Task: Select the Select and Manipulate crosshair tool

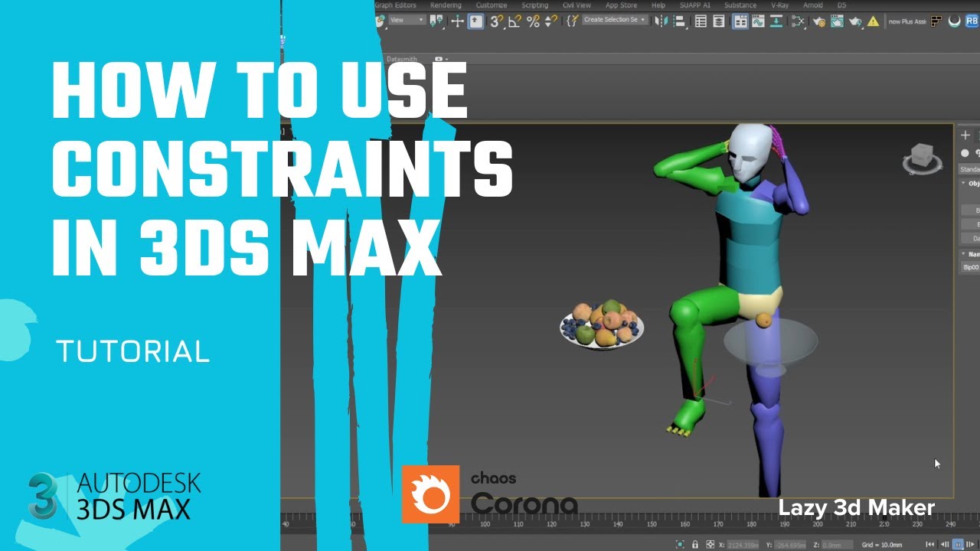Action: click(x=458, y=21)
